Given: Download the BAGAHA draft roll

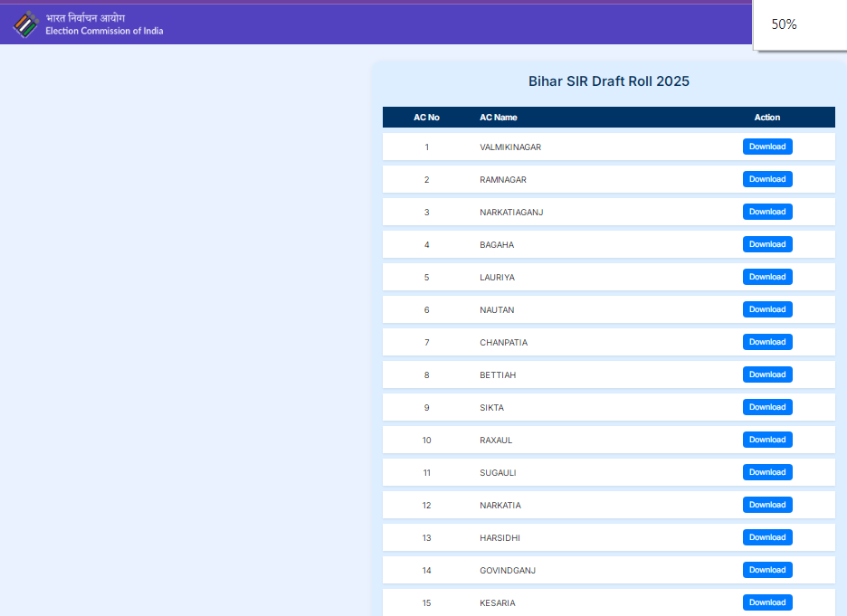Looking at the screenshot, I should pos(766,244).
